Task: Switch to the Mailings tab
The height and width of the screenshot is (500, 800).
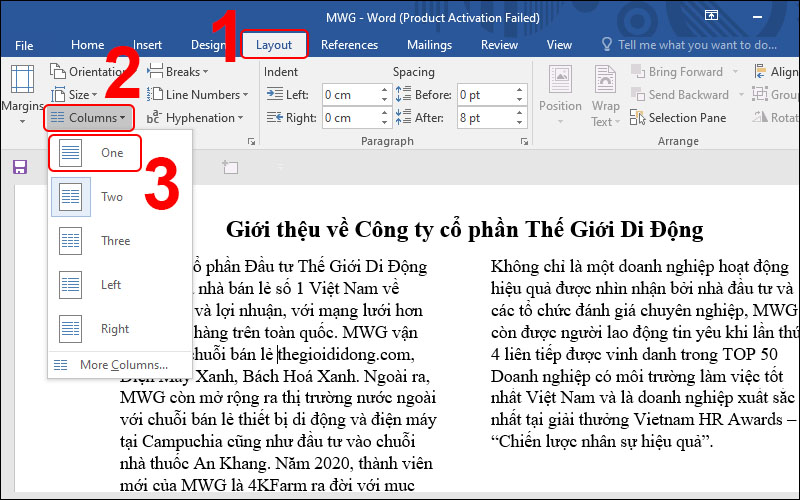Action: 429,45
